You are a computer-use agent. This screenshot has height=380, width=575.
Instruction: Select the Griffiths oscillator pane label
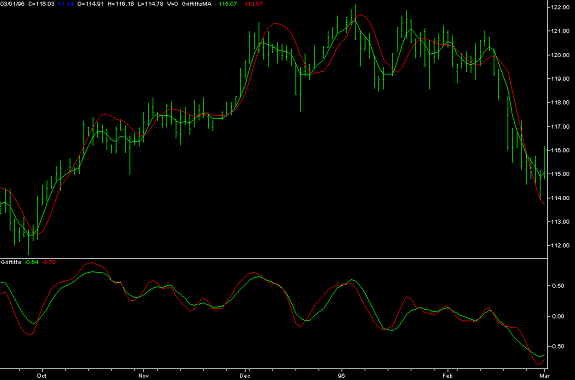coord(11,262)
